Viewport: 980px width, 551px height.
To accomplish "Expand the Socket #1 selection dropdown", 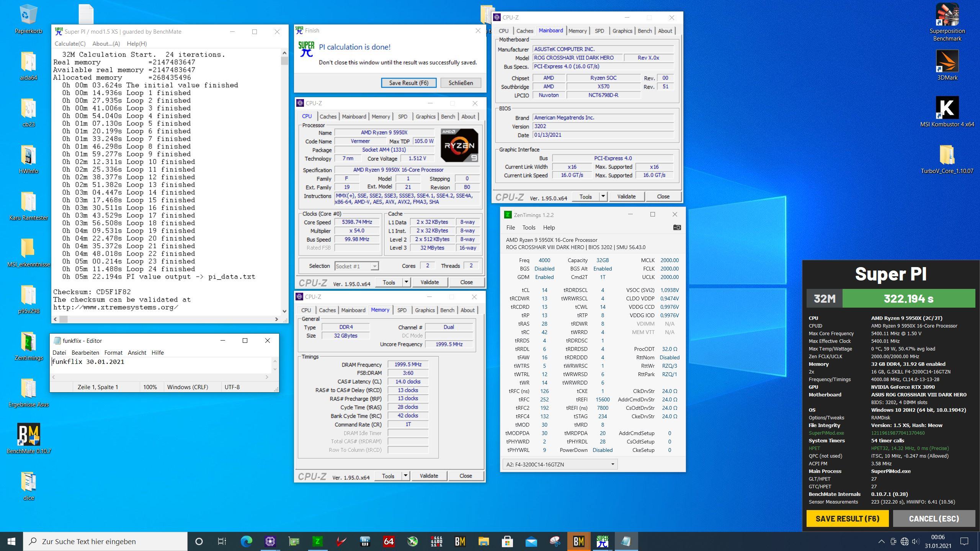I will tap(374, 266).
